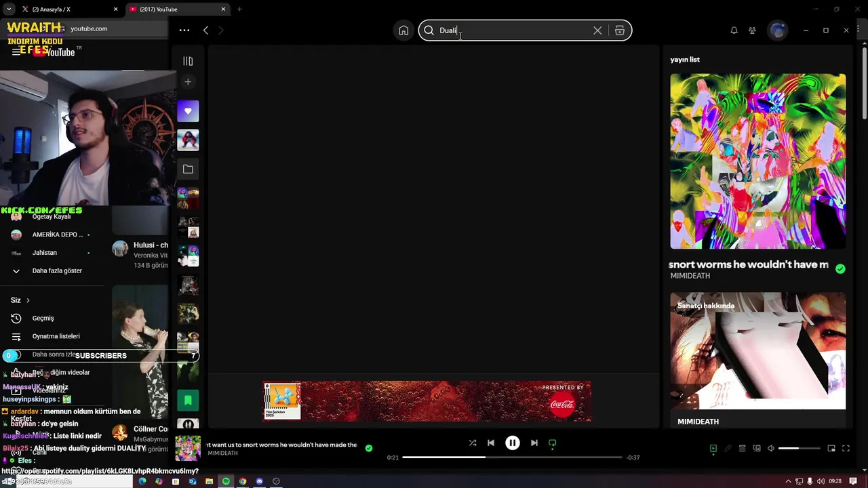Image resolution: width=868 pixels, height=488 pixels.
Task: Open File Explorer from taskbar
Action: click(x=209, y=481)
